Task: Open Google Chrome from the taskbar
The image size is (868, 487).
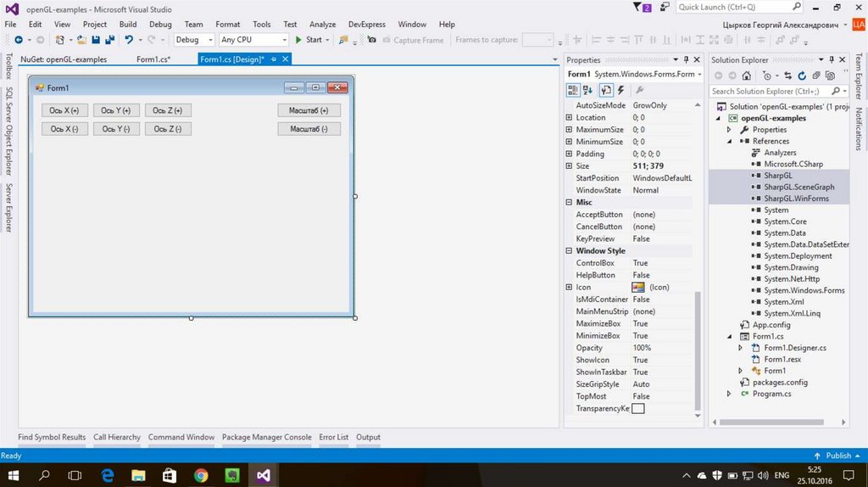Action: (x=201, y=475)
